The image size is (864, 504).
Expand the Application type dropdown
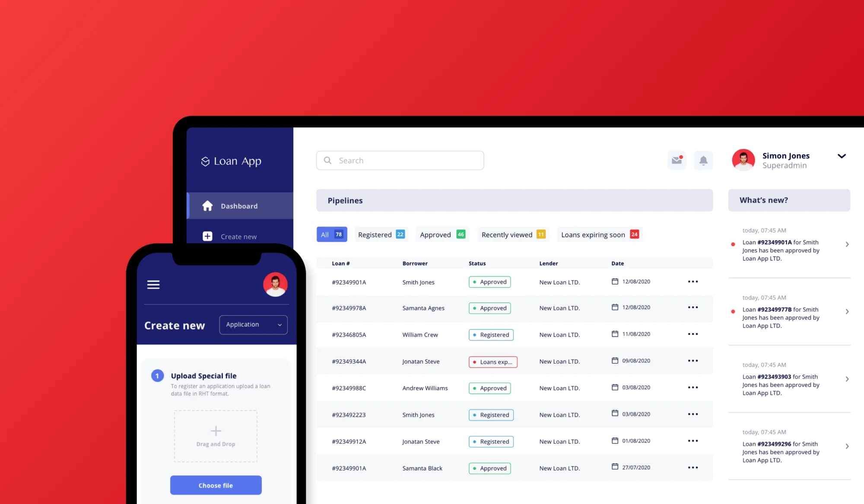[252, 324]
